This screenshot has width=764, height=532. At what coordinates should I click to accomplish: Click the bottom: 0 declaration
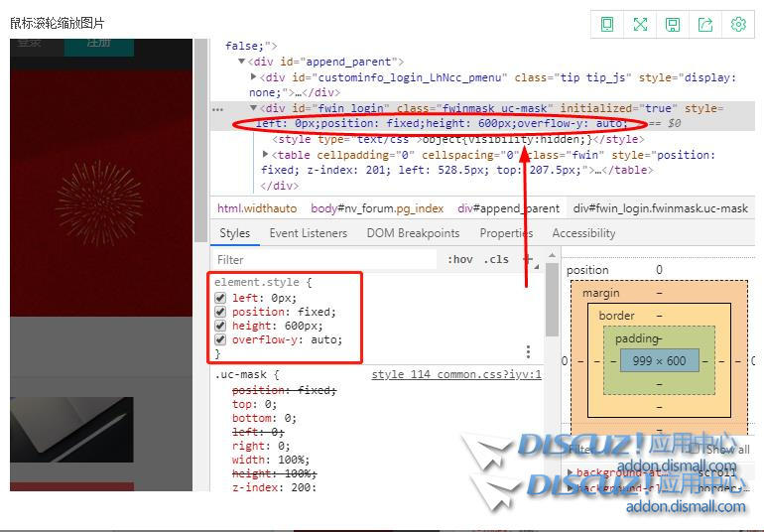tap(264, 418)
